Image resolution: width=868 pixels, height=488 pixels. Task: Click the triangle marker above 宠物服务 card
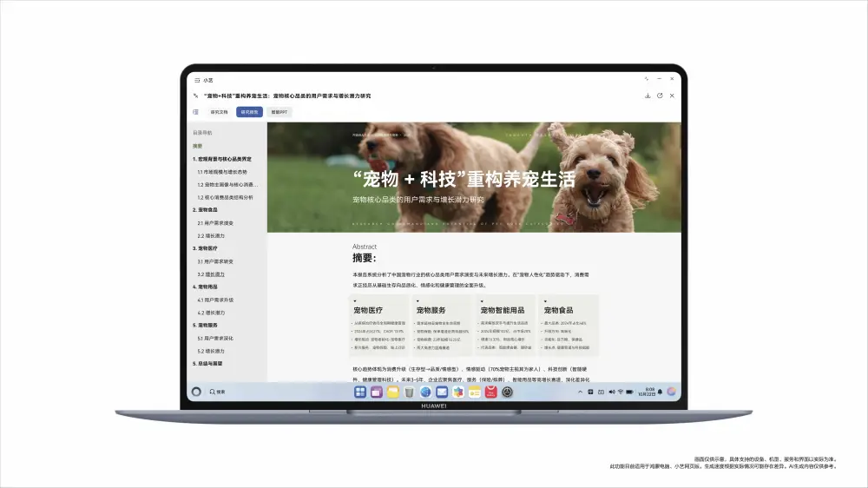[x=418, y=301]
